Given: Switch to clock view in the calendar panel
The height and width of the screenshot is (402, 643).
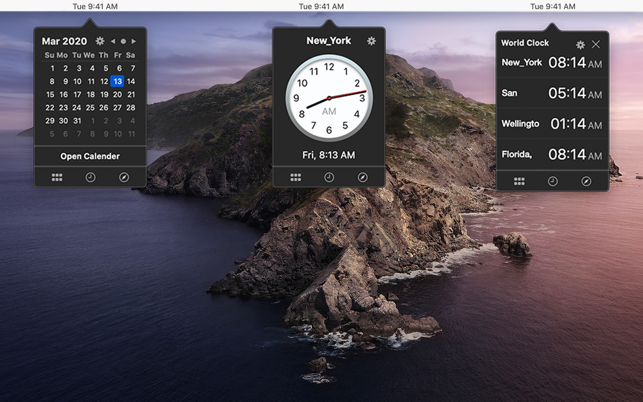Looking at the screenshot, I should [90, 177].
